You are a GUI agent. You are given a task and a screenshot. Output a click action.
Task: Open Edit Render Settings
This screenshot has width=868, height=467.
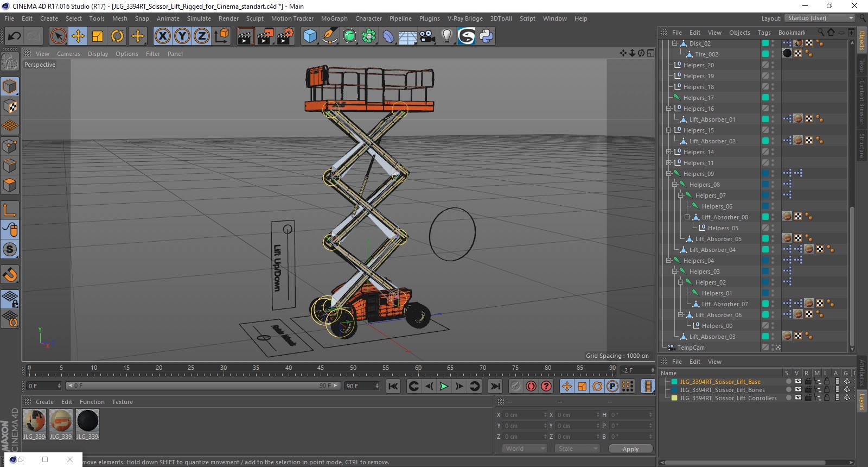click(x=285, y=36)
